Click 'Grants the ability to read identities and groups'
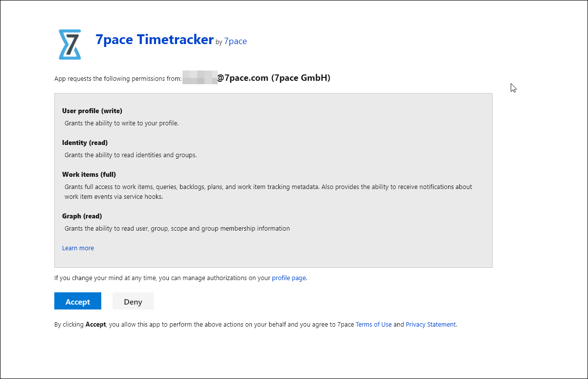Image resolution: width=588 pixels, height=379 pixels. tap(131, 155)
